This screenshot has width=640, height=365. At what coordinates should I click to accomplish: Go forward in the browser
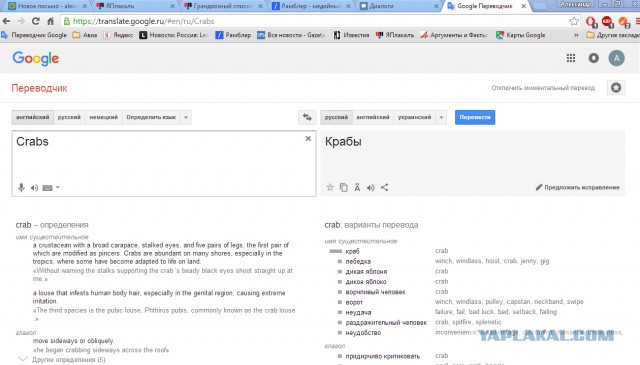point(21,21)
